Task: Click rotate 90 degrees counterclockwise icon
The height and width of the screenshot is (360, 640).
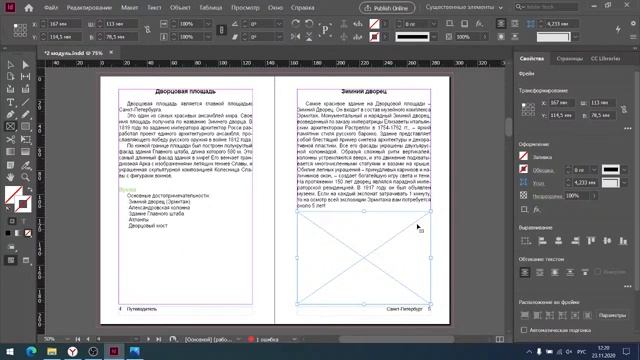Action: [309, 24]
